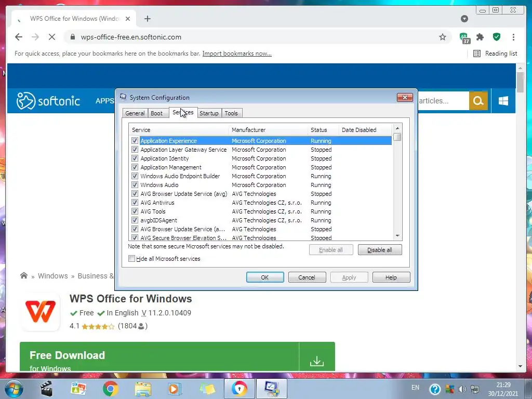Click the volume speaker tray icon

coord(462,389)
